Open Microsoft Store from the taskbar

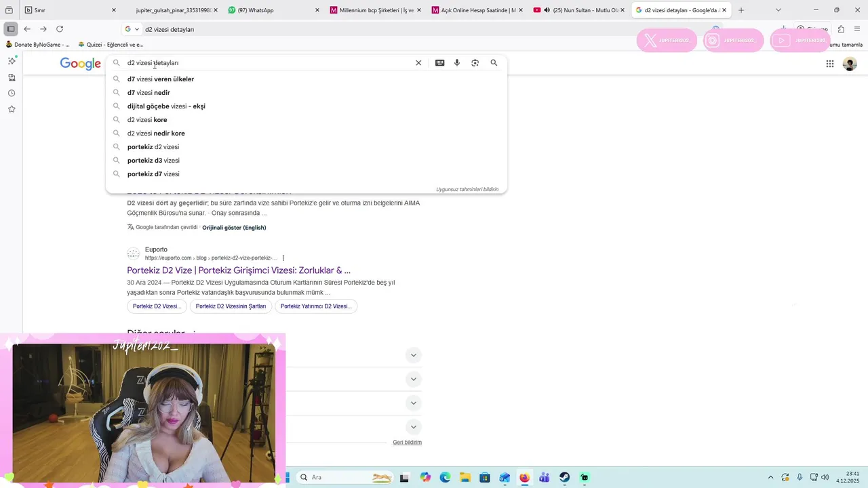[484, 477]
